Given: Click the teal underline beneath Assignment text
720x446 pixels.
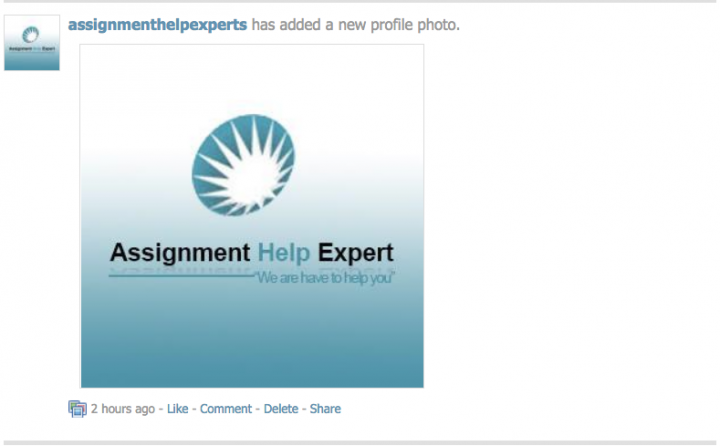Looking at the screenshot, I should pos(181,276).
